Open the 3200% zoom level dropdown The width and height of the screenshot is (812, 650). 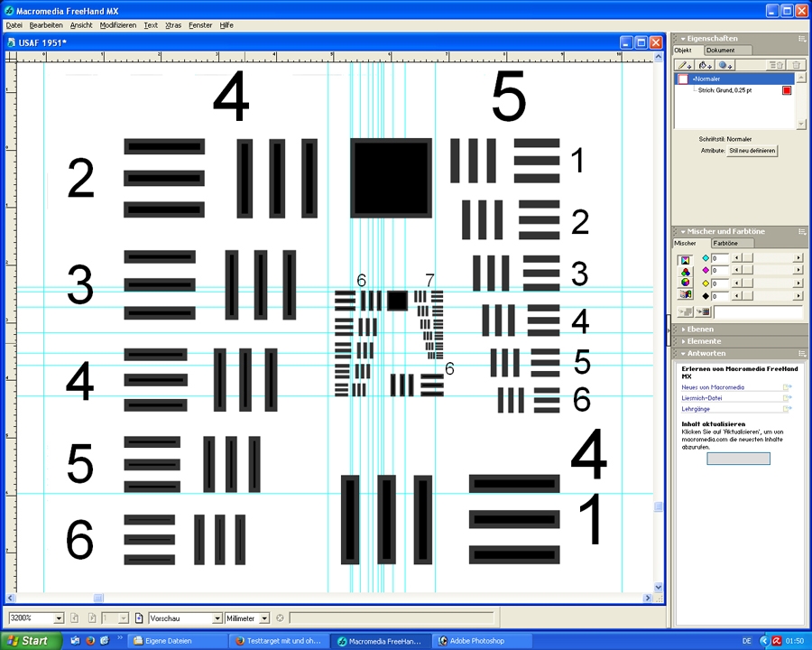tap(59, 618)
